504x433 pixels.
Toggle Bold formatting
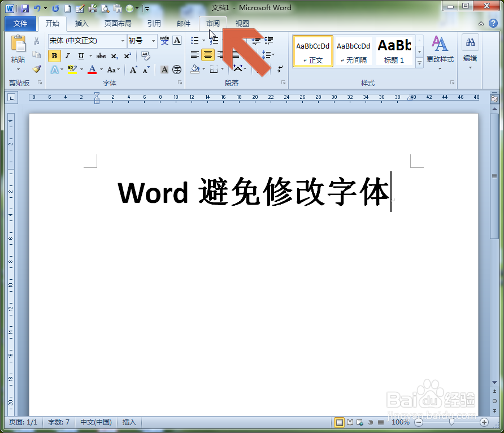tap(55, 56)
